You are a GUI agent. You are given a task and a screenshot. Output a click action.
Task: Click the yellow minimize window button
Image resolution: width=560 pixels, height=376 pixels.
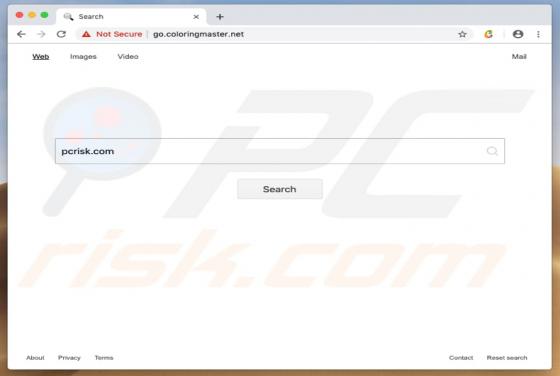coord(32,15)
